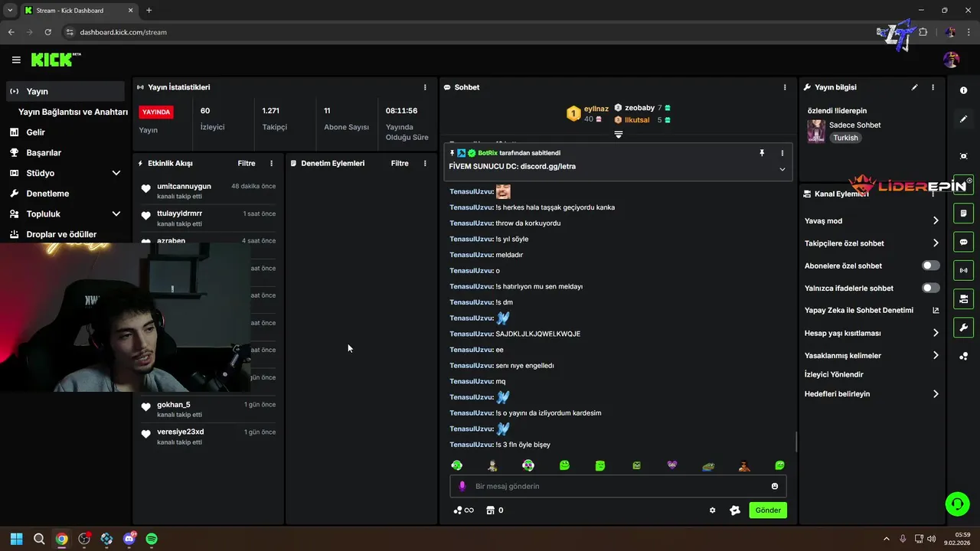Open Spotify from the taskbar
Viewport: 980px width, 551px height.
152,539
